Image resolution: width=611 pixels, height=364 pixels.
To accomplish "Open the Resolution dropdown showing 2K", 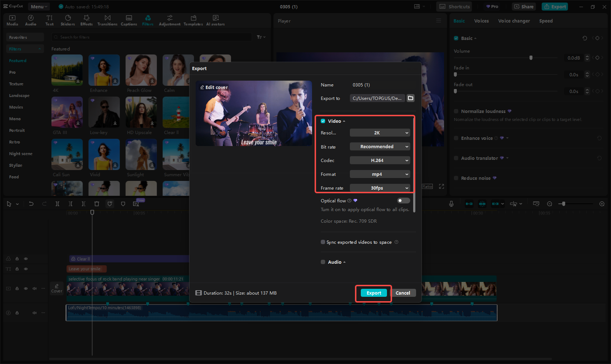I will click(x=380, y=133).
